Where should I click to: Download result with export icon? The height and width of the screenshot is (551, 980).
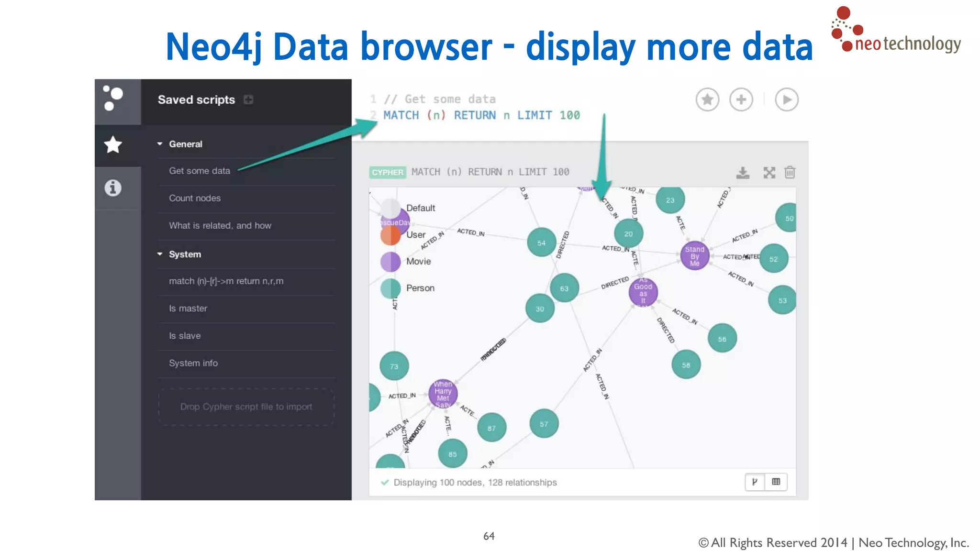[x=743, y=172]
